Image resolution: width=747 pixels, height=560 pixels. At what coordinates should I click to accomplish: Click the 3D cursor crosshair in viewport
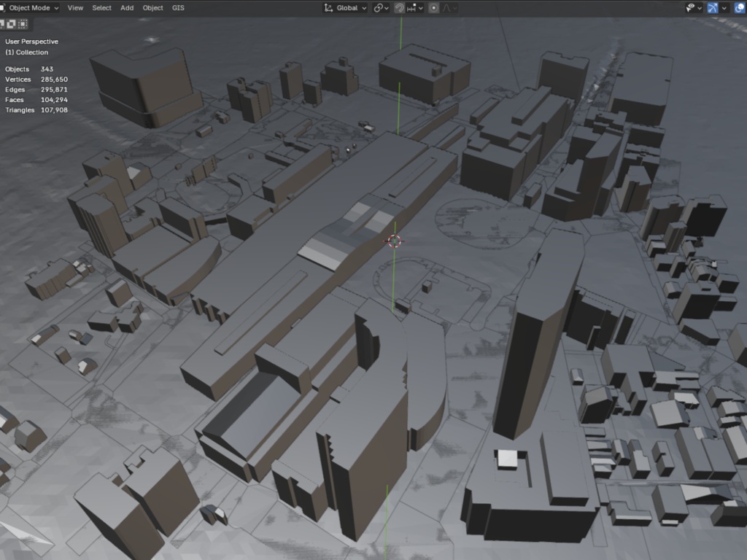click(395, 241)
